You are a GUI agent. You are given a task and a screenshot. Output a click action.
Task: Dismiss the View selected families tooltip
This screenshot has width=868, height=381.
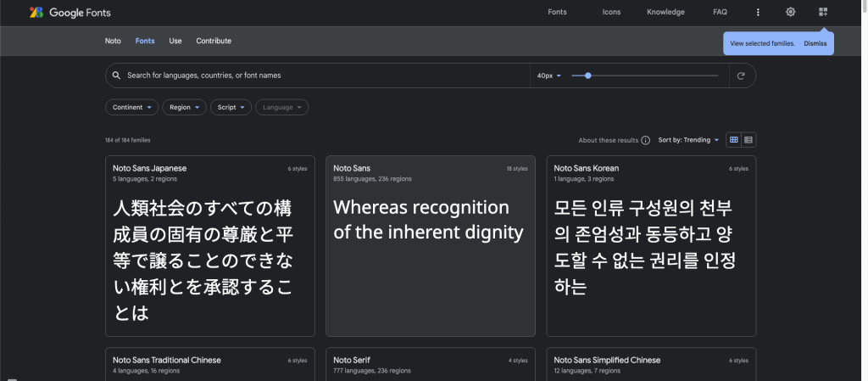point(815,44)
